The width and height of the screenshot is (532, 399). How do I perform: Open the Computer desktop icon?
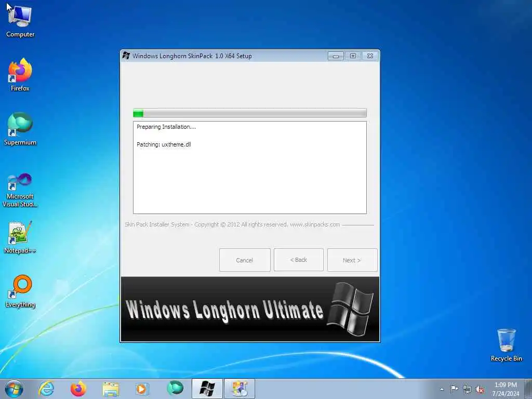(20, 20)
